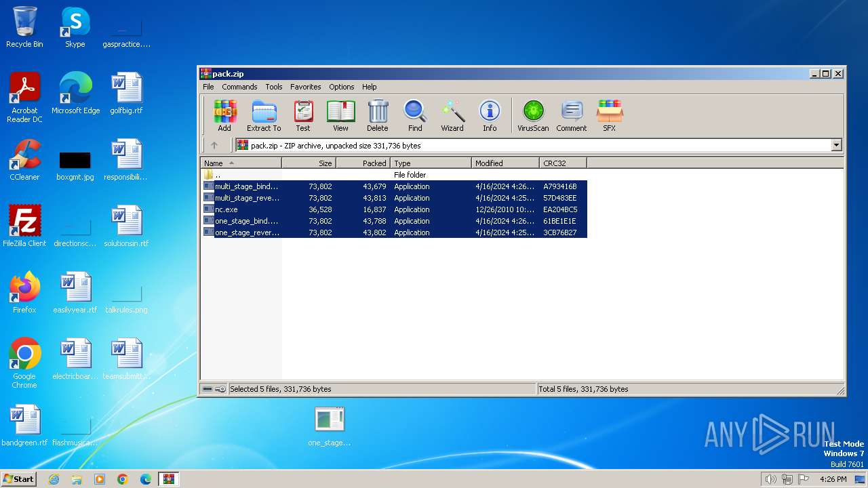Select easilyyear.rtf desktop file
Image resolution: width=868 pixels, height=488 pixels.
pyautogui.click(x=75, y=293)
